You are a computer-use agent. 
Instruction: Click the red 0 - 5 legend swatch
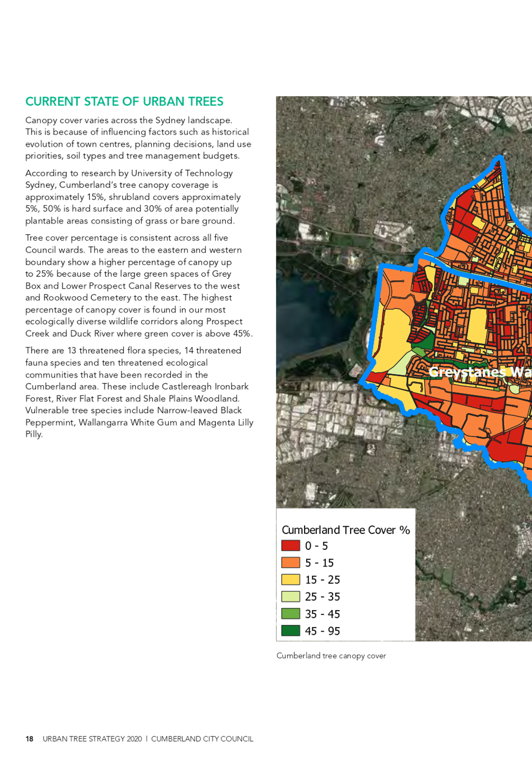[290, 545]
